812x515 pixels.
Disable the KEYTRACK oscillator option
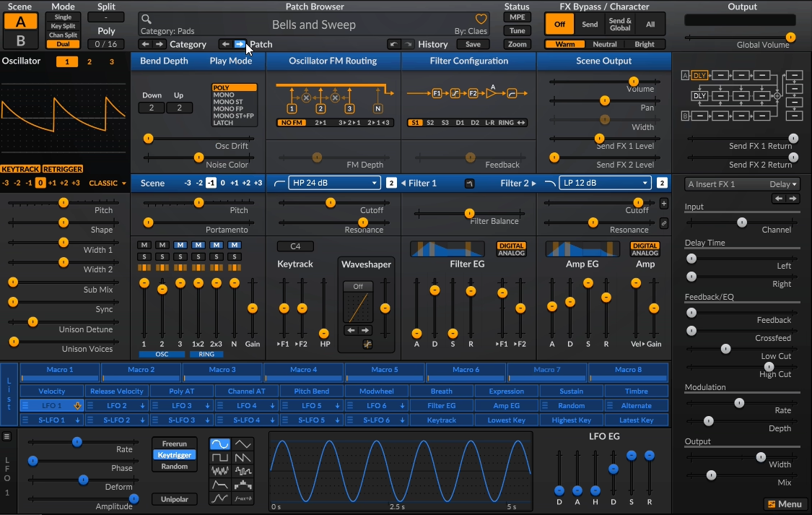(20, 169)
